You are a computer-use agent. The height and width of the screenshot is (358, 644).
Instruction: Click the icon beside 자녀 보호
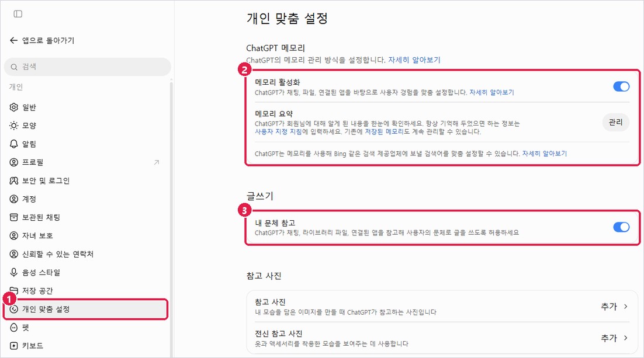tap(14, 236)
